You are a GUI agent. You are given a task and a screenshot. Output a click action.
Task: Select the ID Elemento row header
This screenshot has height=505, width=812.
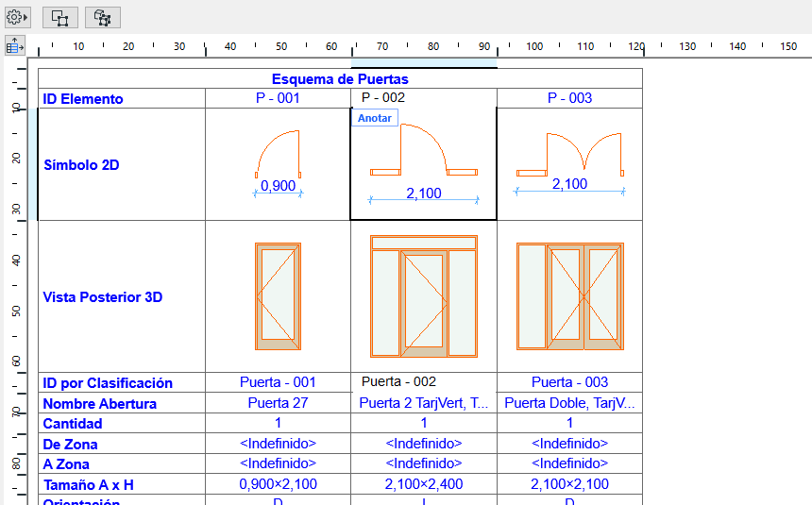coord(122,98)
